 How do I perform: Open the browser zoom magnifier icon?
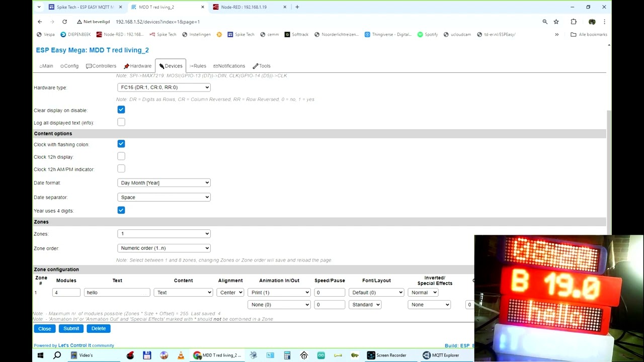pos(545,22)
